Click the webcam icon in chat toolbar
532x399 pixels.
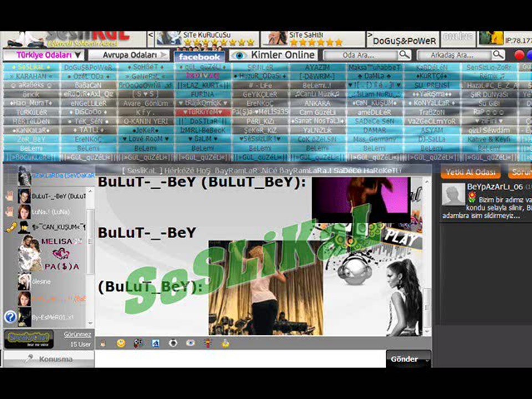tap(173, 344)
